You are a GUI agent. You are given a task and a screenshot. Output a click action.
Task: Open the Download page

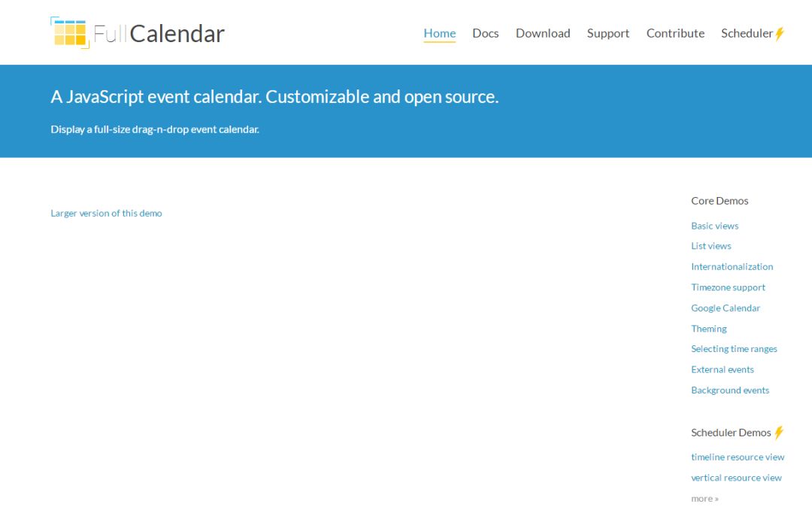543,33
